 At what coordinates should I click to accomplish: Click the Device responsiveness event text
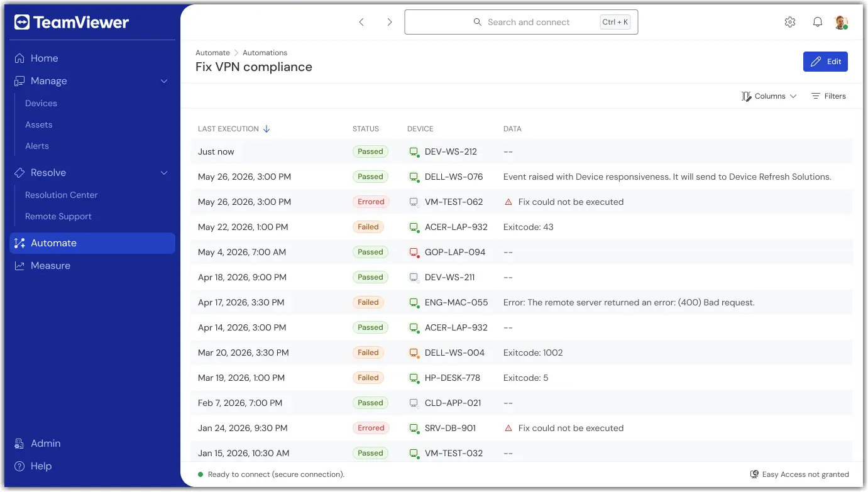point(667,177)
